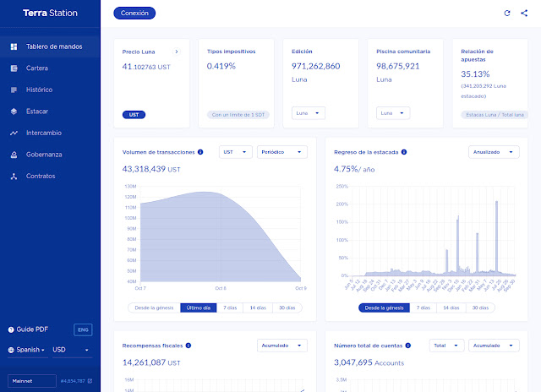
Task: Click the Gobernanza icon in sidebar
Action: click(14, 155)
